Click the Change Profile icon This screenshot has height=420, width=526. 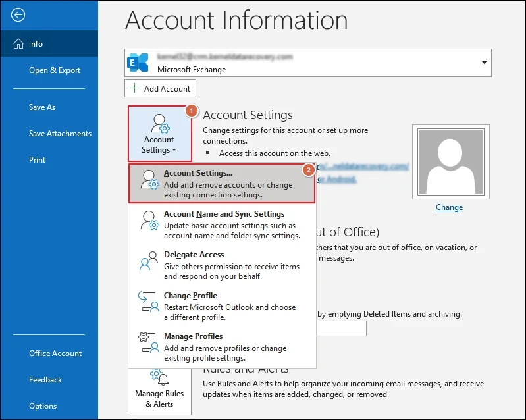tap(149, 302)
